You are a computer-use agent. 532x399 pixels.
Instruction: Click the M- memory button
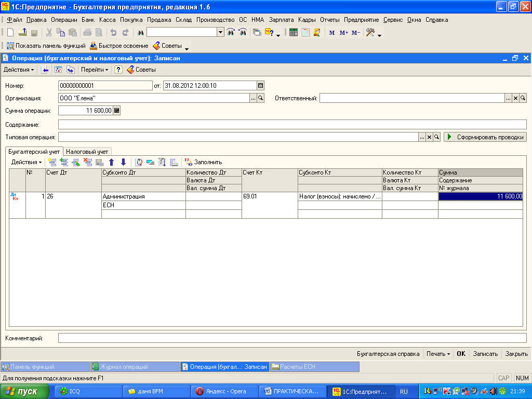coord(355,33)
